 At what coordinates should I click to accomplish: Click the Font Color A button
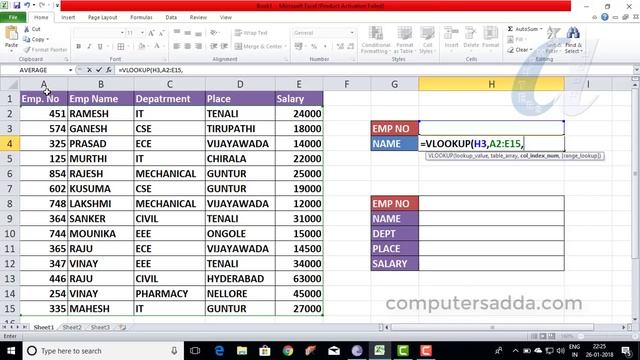tap(157, 47)
